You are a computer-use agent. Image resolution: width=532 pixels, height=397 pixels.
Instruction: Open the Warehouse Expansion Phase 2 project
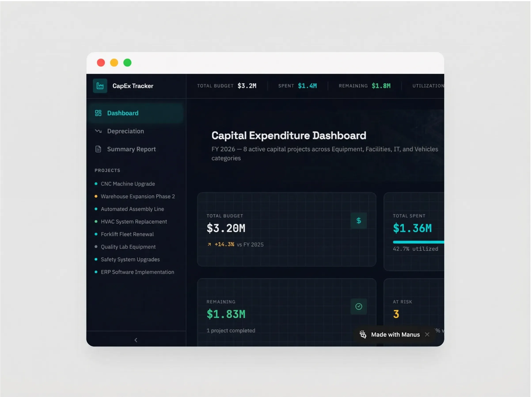(x=138, y=196)
